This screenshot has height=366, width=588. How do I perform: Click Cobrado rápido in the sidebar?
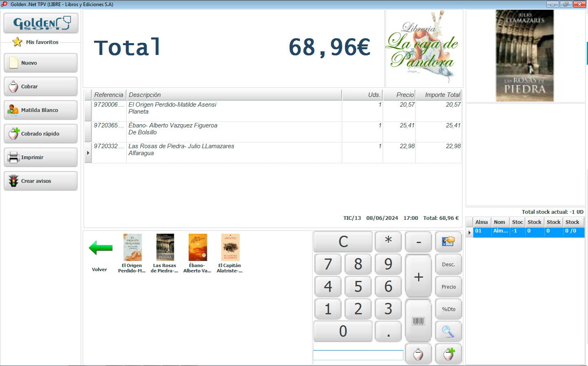point(41,134)
